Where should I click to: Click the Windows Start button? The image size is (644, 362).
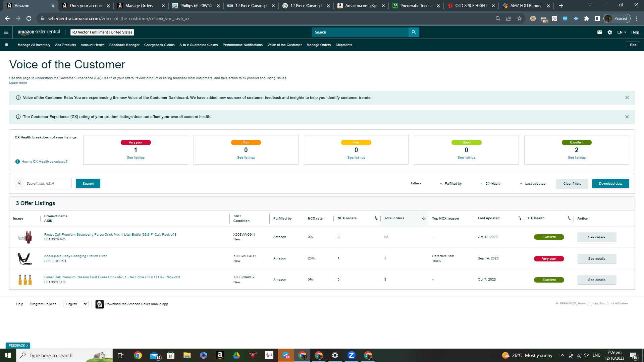pyautogui.click(x=8, y=355)
